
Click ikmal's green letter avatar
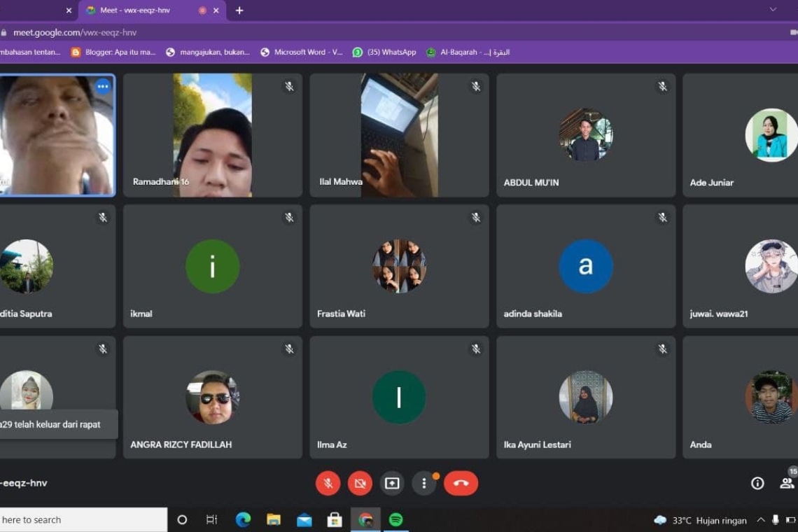212,266
